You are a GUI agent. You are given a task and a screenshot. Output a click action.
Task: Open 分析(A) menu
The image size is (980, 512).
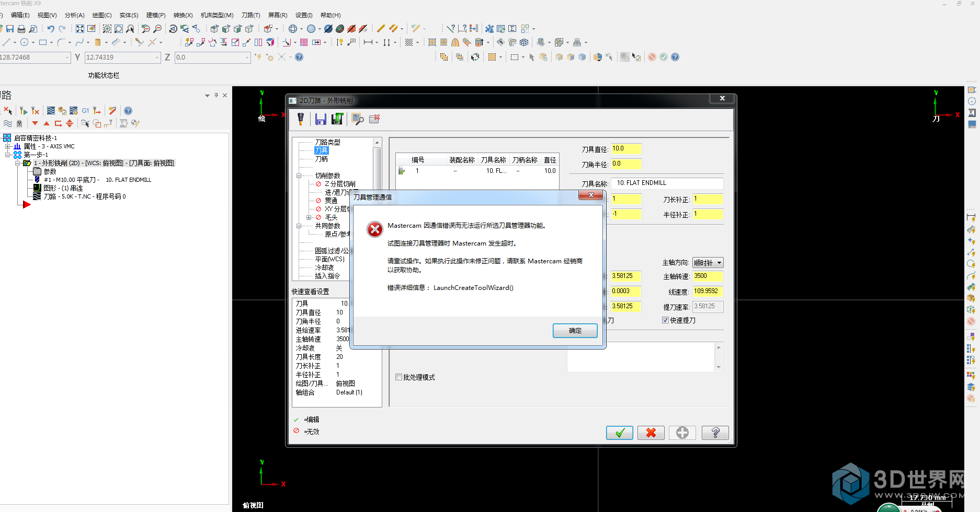tap(74, 15)
